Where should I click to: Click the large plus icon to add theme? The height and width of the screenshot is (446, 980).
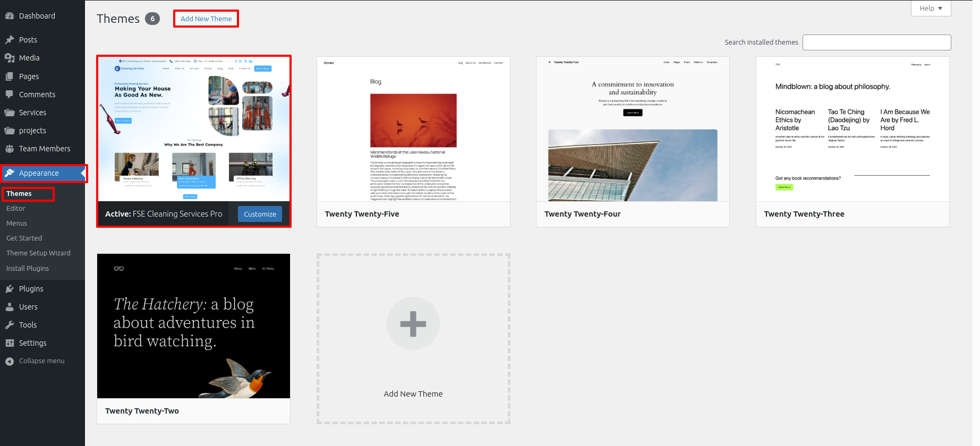click(413, 323)
